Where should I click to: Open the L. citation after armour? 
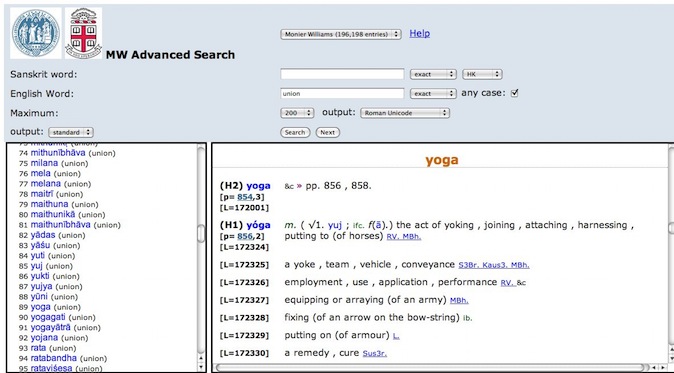(396, 336)
